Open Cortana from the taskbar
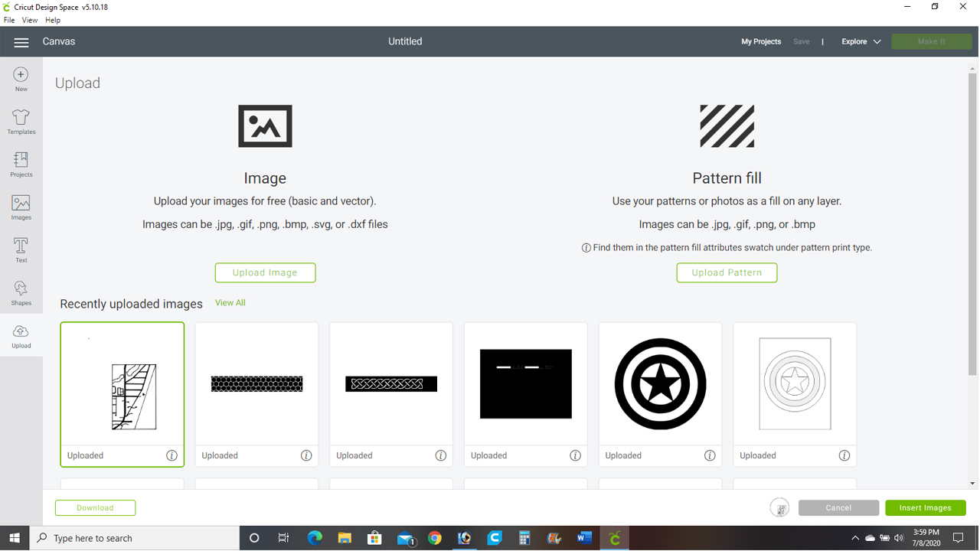 click(254, 538)
